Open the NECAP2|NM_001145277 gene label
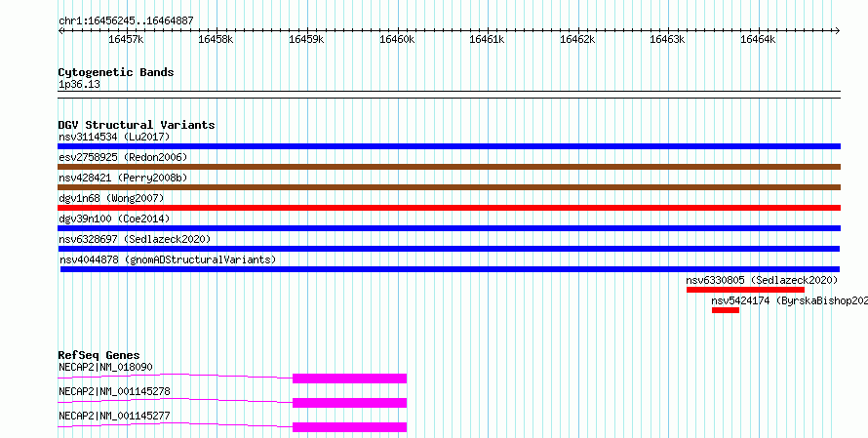The width and height of the screenshot is (868, 438). tap(114, 416)
